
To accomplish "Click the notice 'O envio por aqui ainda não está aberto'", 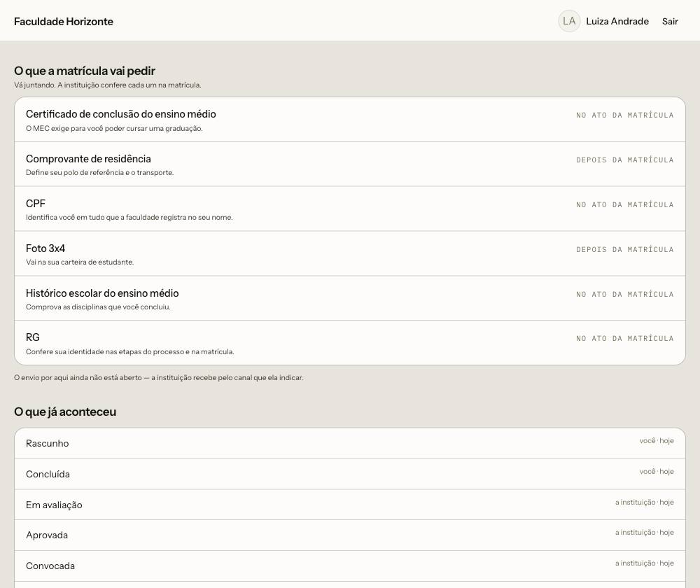I will point(158,378).
